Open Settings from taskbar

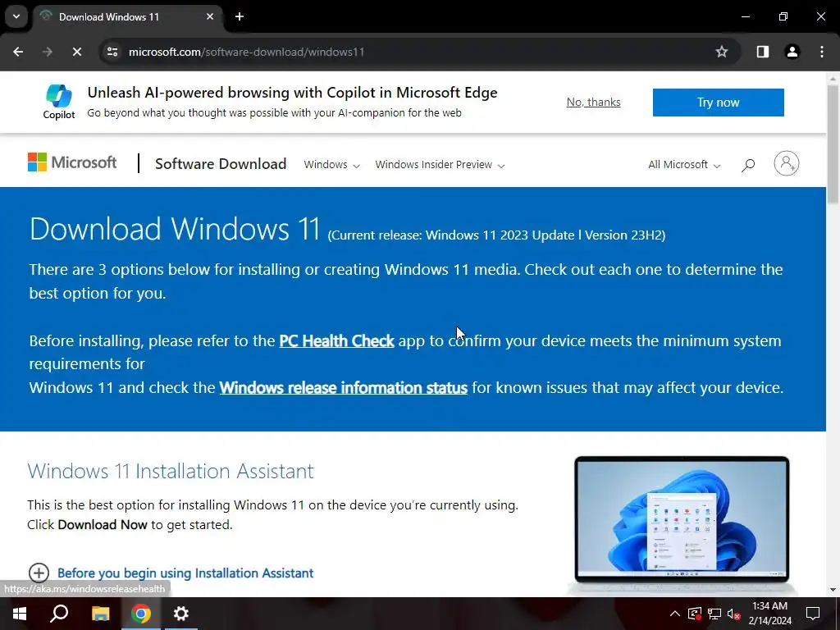(181, 614)
